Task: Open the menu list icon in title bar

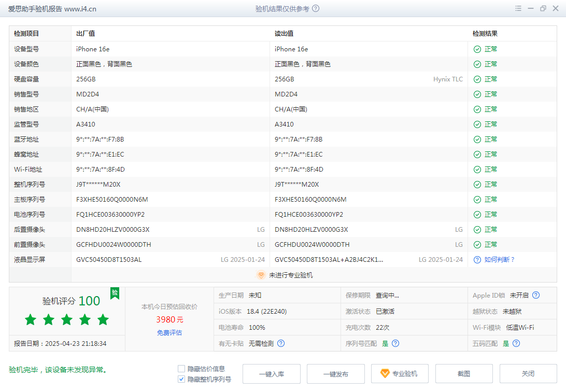Action: coord(518,8)
